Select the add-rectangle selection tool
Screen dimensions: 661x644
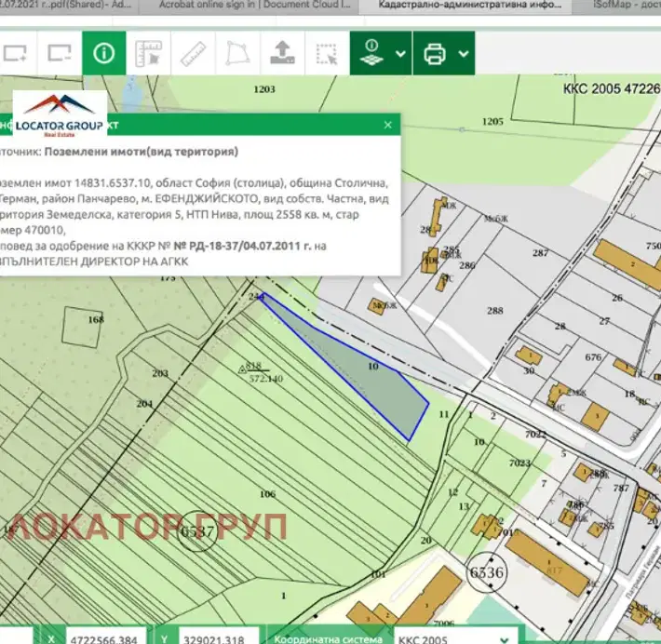point(15,53)
